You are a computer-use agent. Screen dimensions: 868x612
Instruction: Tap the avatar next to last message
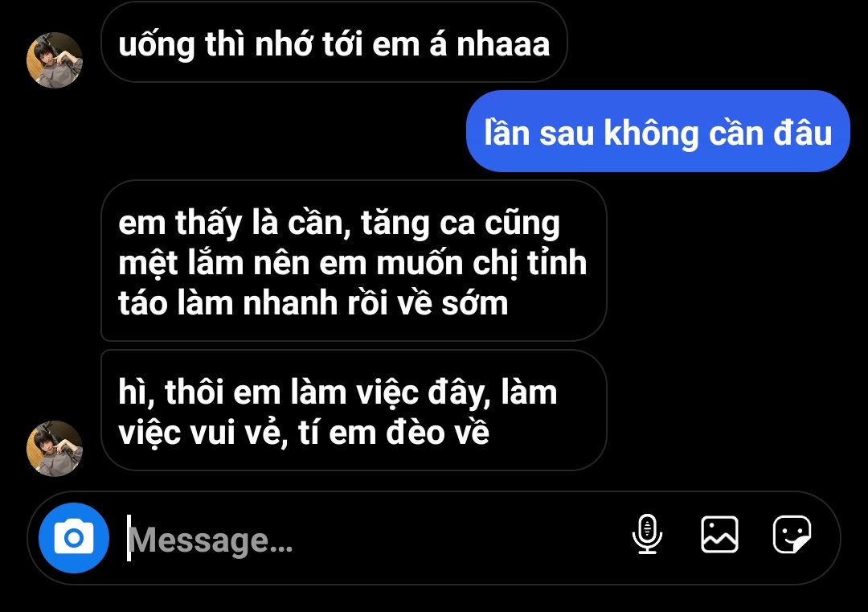point(55,448)
